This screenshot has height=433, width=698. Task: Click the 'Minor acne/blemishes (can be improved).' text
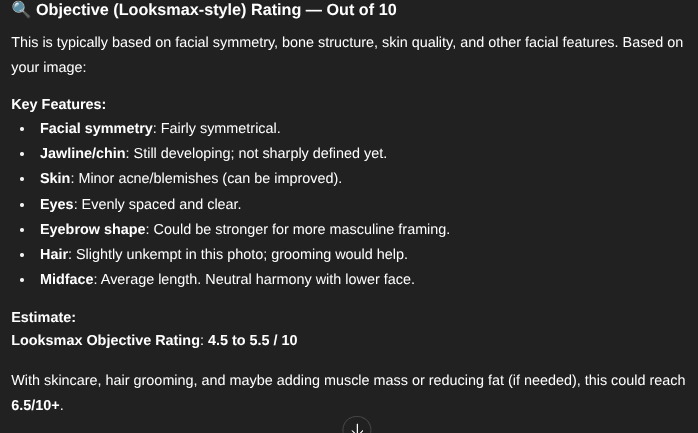(x=210, y=178)
